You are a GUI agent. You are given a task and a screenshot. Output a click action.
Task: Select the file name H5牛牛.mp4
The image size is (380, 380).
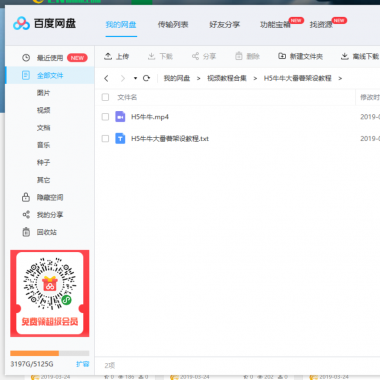pos(150,117)
